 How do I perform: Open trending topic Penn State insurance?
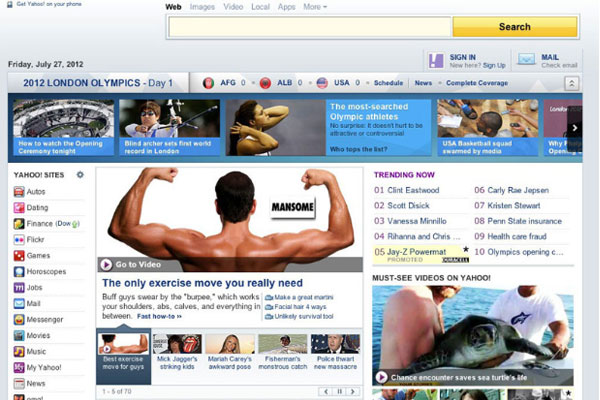(x=524, y=221)
